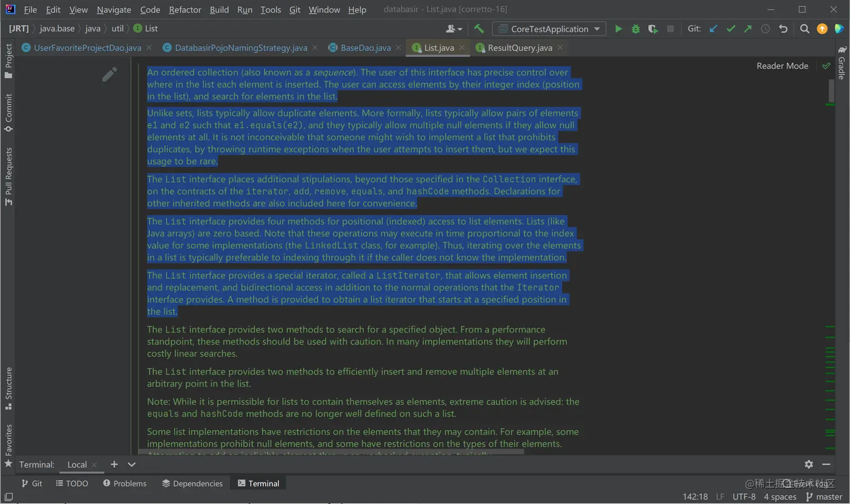Open the File menu
The width and height of the screenshot is (850, 504).
[30, 10]
